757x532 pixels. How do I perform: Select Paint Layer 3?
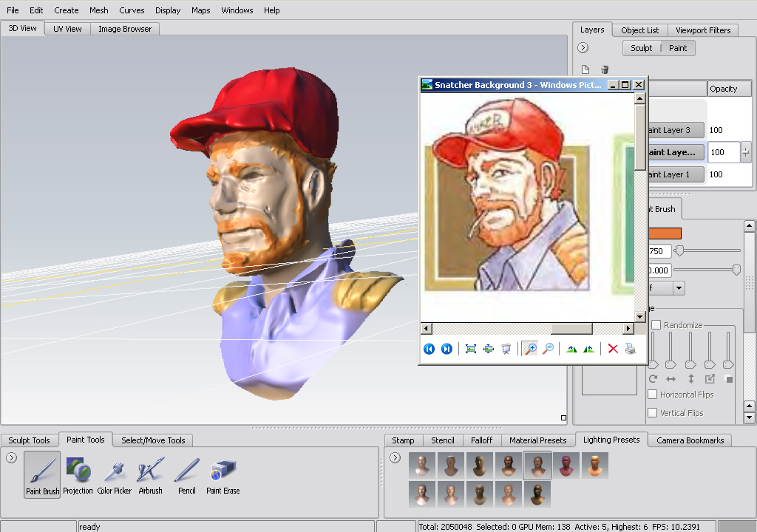676,130
